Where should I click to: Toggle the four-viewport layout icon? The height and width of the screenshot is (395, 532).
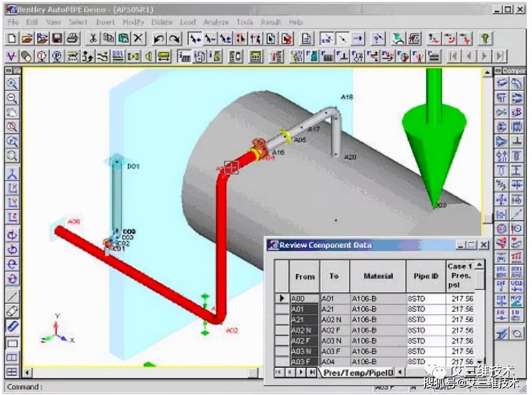12,371
